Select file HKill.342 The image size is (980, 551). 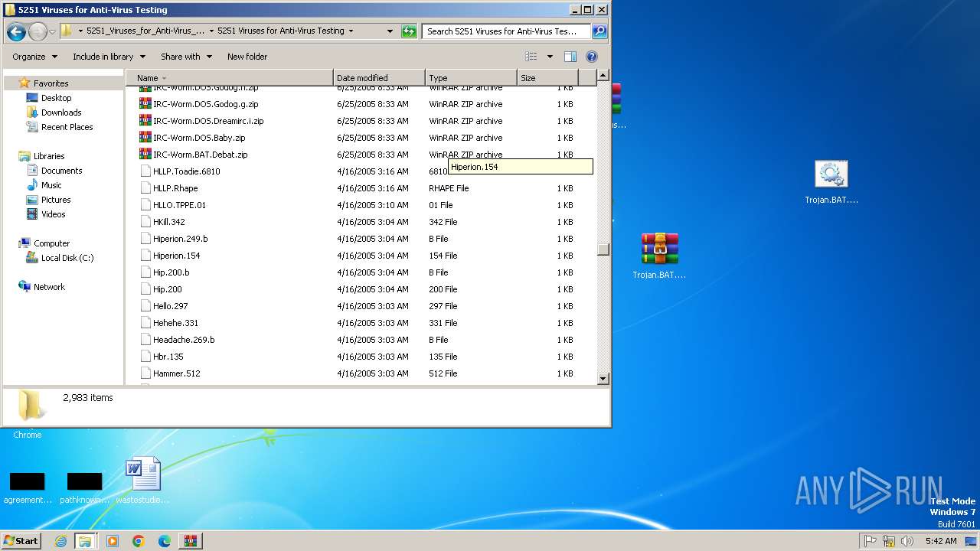(168, 222)
